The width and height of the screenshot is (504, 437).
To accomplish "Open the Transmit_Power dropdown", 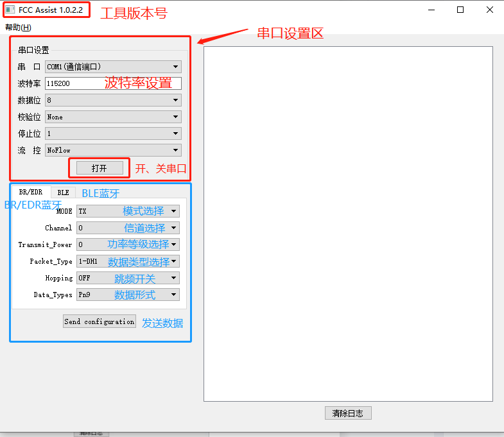I will [x=128, y=245].
